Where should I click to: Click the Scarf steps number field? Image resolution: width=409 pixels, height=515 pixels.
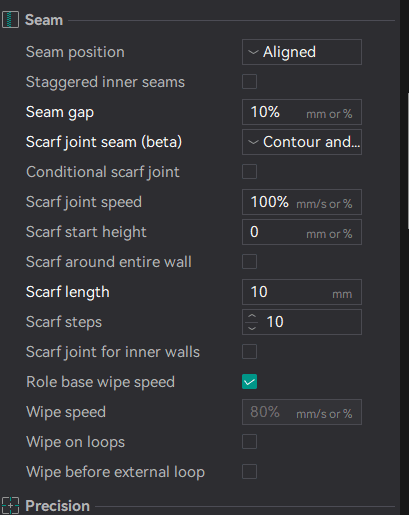(x=302, y=322)
